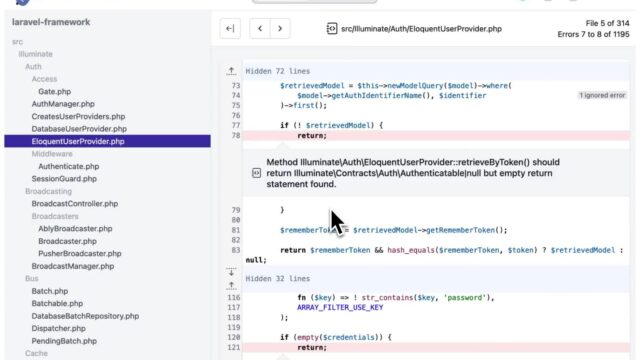Open SessionGuard.php file

64,179
